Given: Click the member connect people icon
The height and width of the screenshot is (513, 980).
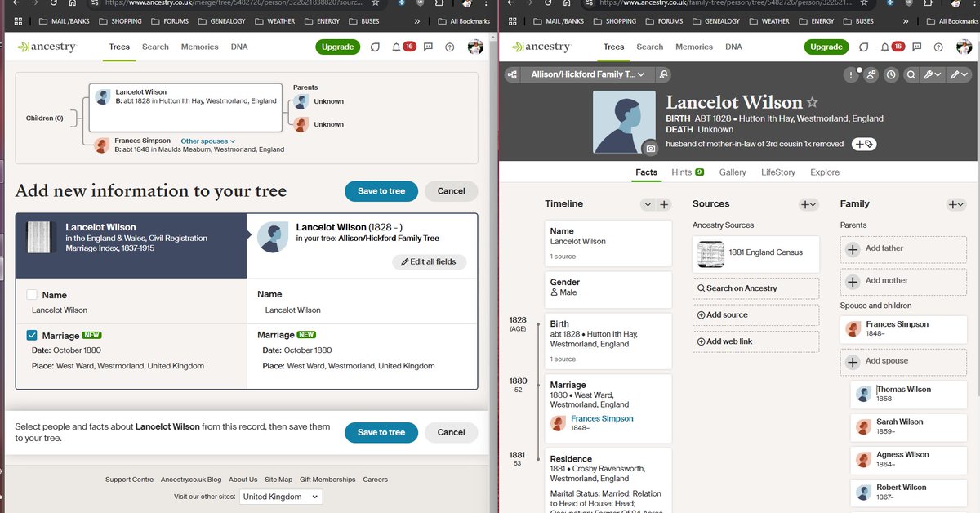Looking at the screenshot, I should tap(871, 74).
